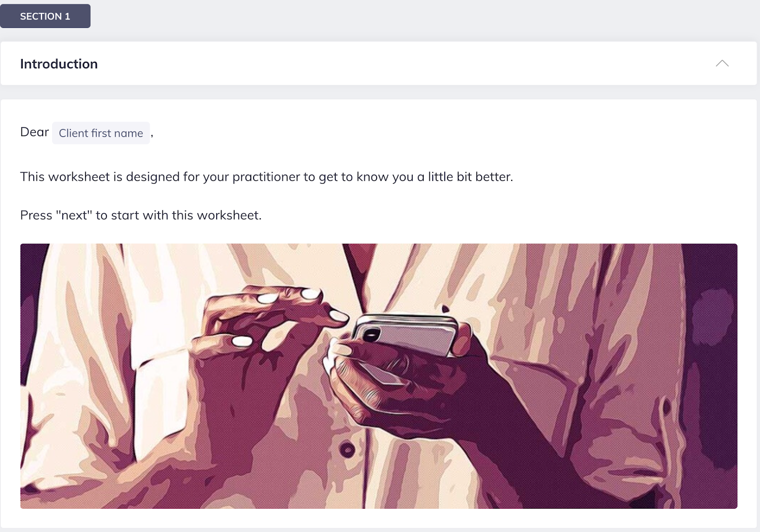760x532 pixels.
Task: Click the 'Press next to start' paragraph
Action: coord(141,215)
